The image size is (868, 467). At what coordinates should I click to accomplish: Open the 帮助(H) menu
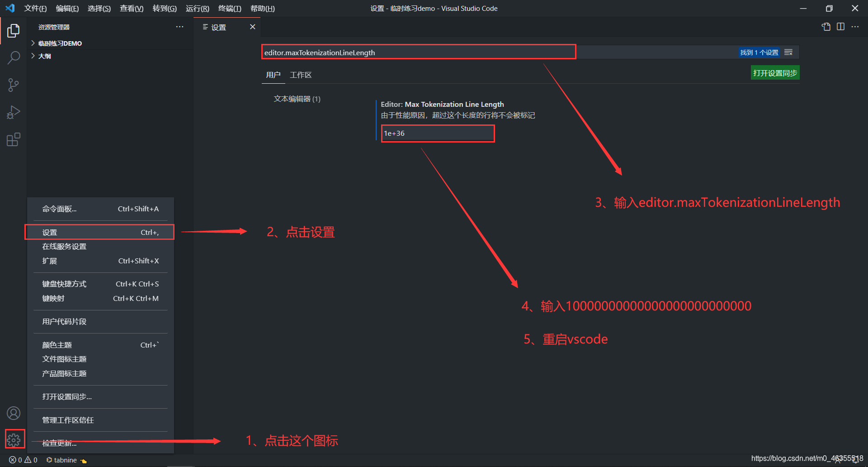pos(263,8)
